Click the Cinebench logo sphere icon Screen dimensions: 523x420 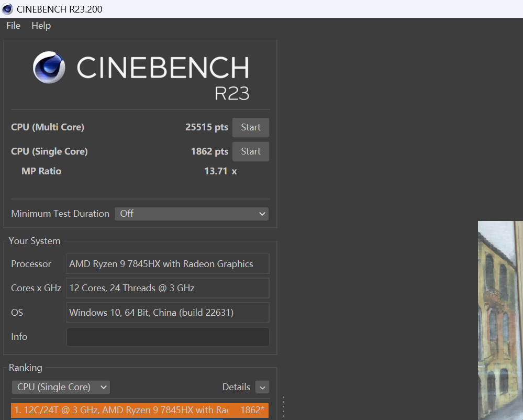pyautogui.click(x=49, y=67)
